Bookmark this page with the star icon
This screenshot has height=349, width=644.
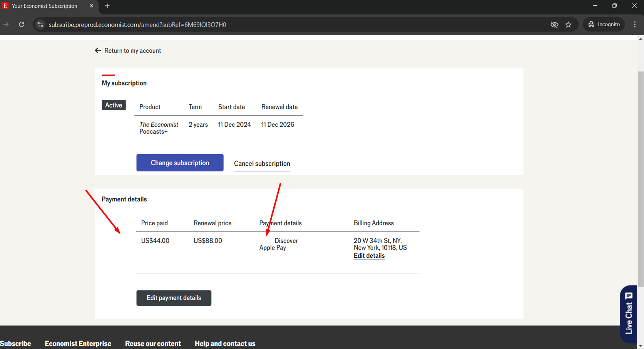568,24
